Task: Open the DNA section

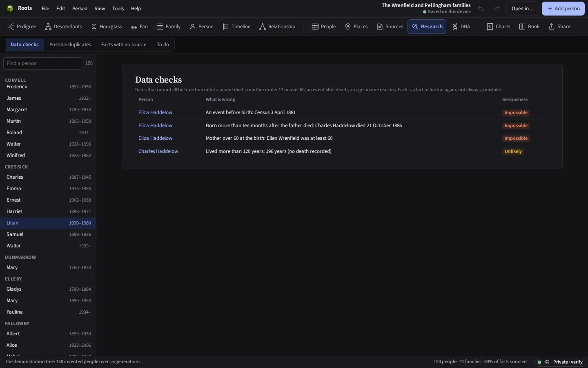Action: 461,27
